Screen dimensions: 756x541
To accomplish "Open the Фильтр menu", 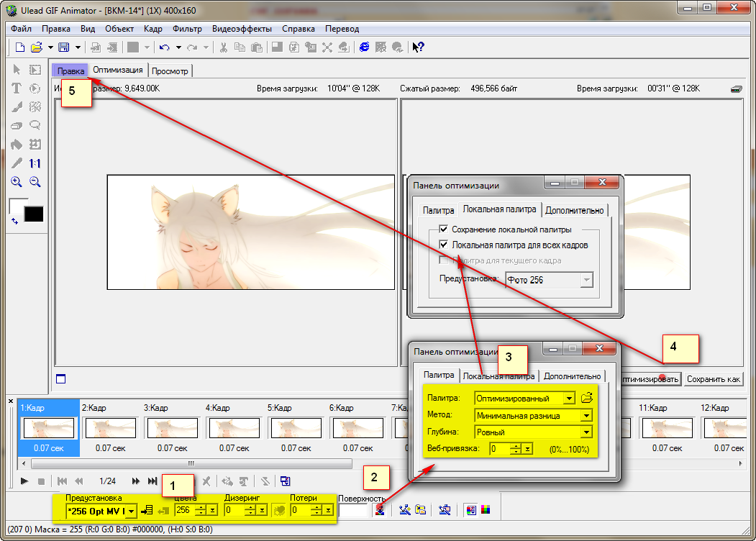I will pos(187,29).
